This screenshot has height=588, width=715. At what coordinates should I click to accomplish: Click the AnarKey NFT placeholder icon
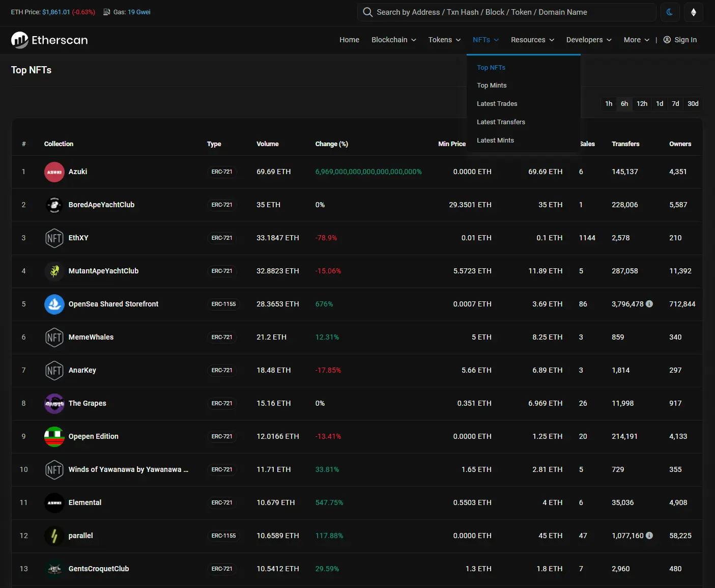pyautogui.click(x=54, y=371)
